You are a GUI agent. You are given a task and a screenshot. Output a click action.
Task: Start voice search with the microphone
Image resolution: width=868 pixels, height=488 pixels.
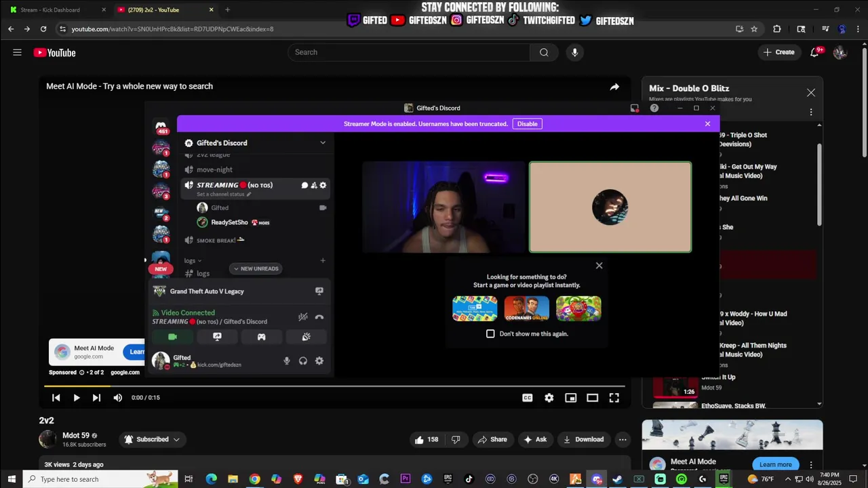[574, 53]
